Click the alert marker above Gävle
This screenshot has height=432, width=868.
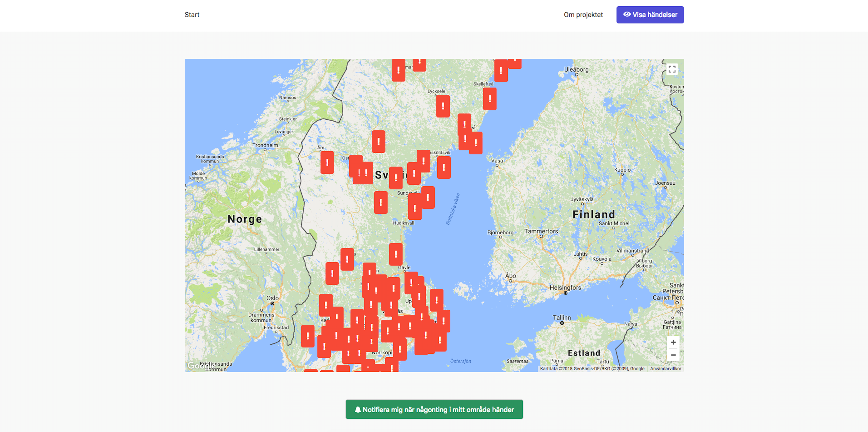point(395,254)
